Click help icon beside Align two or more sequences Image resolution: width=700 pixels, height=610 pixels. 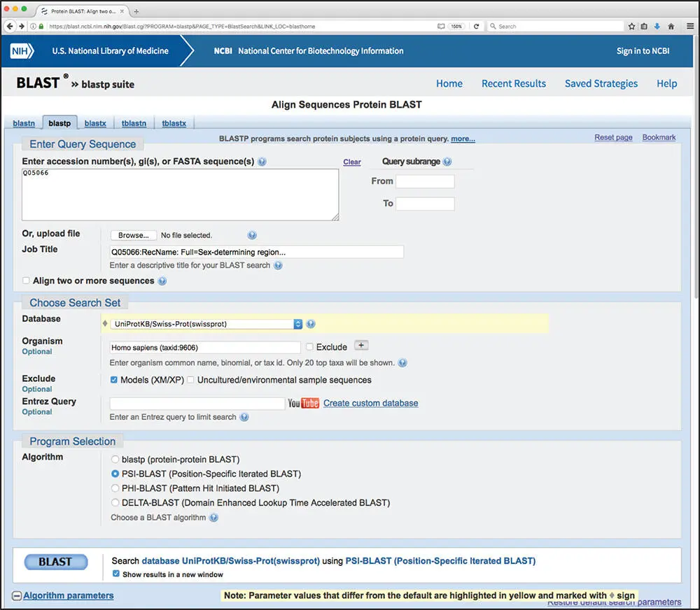(162, 281)
